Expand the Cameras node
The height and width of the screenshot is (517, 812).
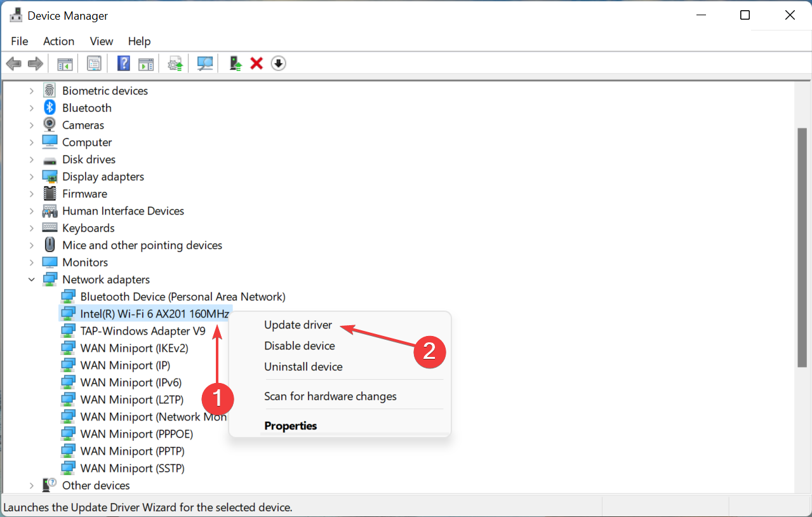(32, 125)
